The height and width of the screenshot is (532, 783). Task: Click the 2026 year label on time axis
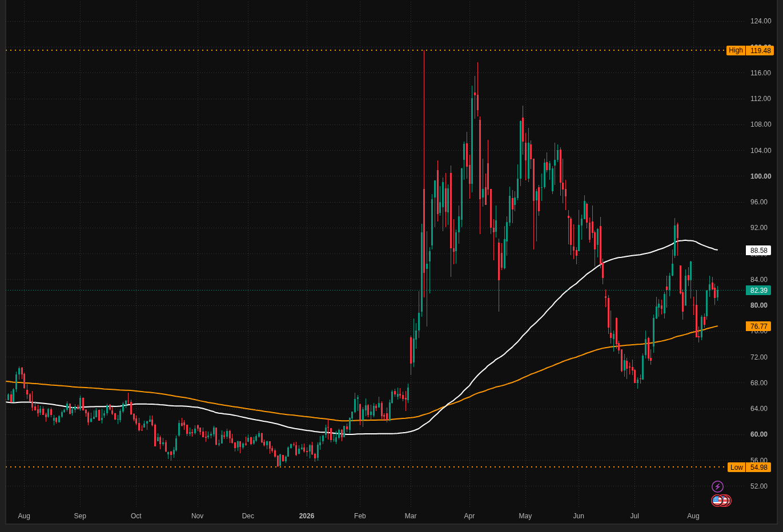307,516
